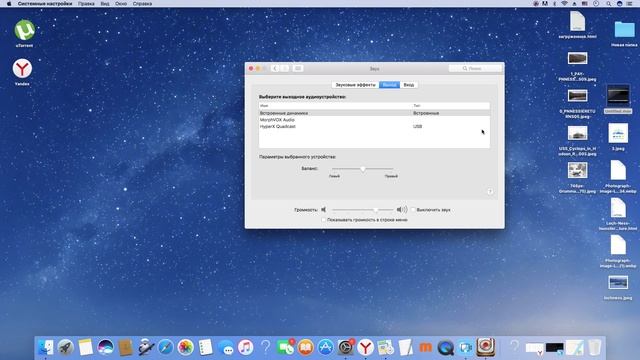Select the «Выход» output tab
This screenshot has width=640, height=360.
389,85
